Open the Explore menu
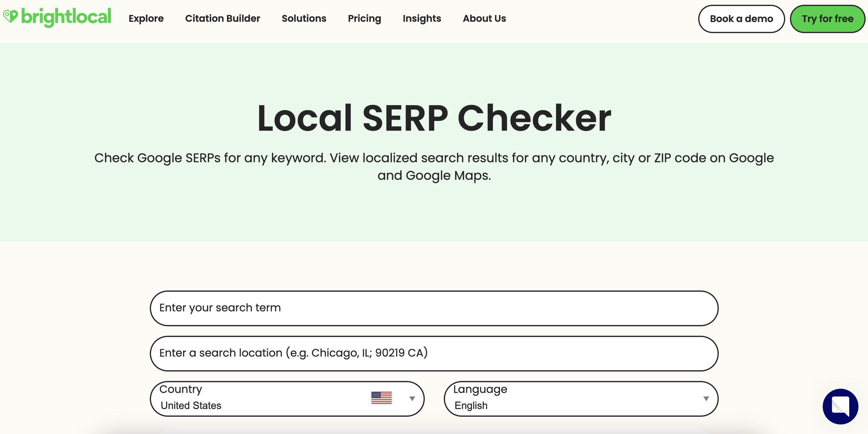 [x=146, y=18]
